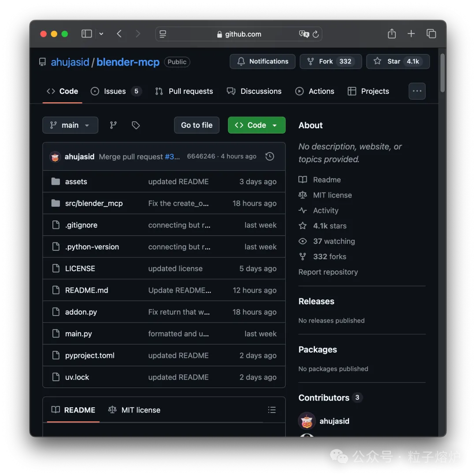This screenshot has width=476, height=476.
Task: Open the src/blender_mcp folder
Action: click(x=94, y=203)
